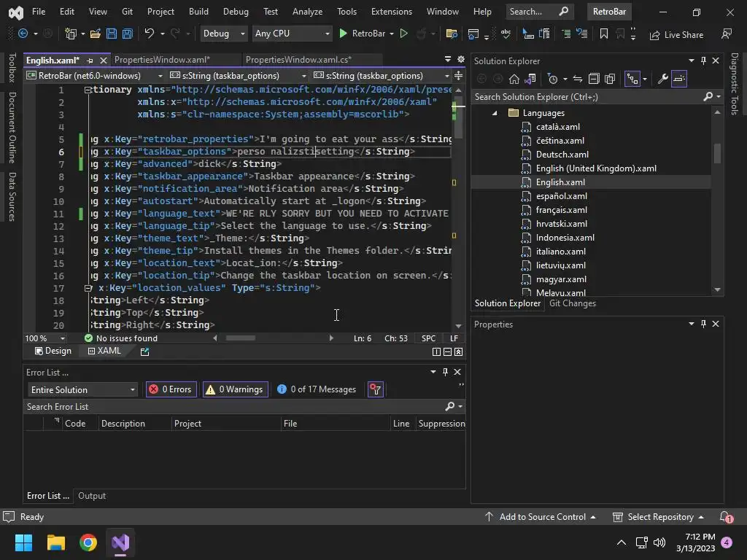The height and width of the screenshot is (560, 747).
Task: Open the Git menu
Action: pos(127,12)
